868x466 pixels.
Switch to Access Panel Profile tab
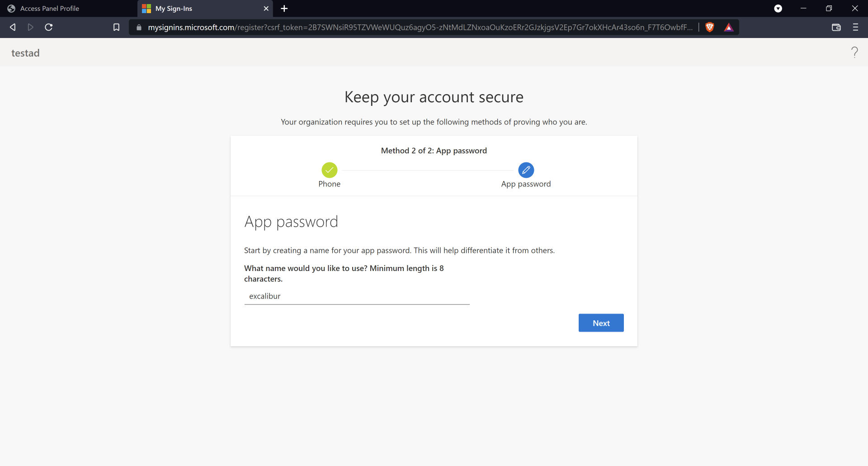50,9
